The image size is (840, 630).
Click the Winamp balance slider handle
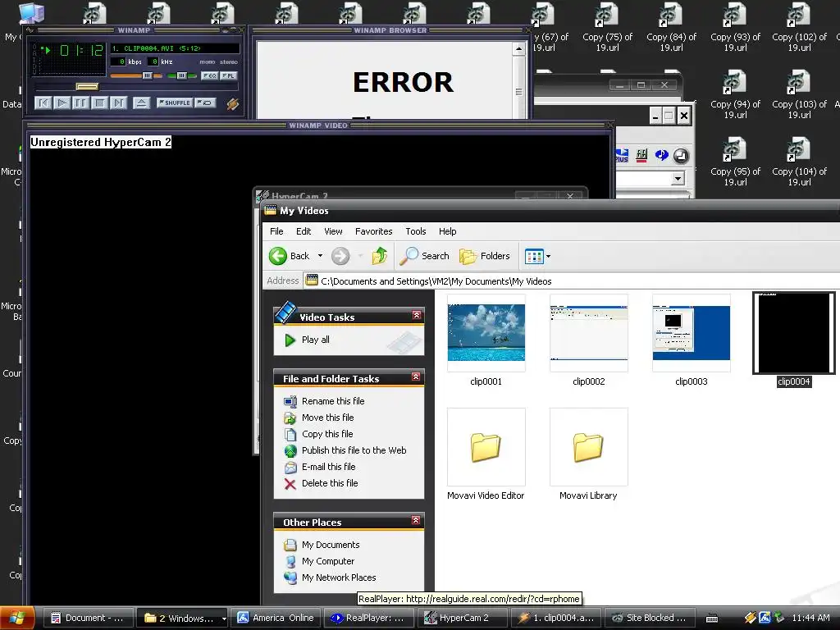[x=181, y=75]
